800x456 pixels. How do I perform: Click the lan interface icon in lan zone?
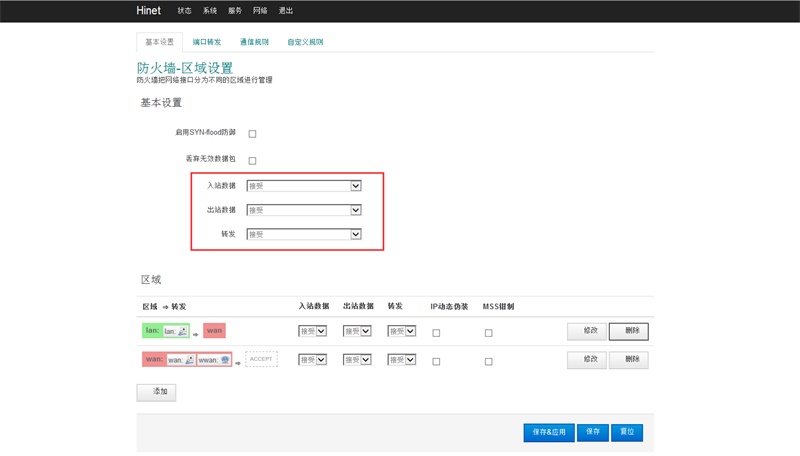click(183, 331)
